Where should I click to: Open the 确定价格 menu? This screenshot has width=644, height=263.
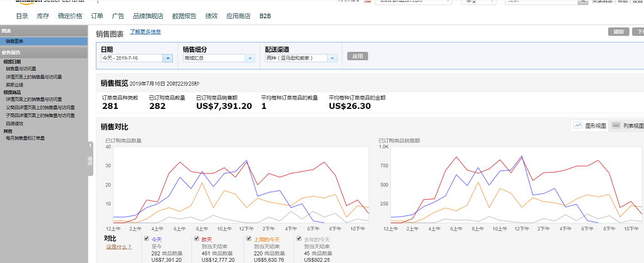70,16
